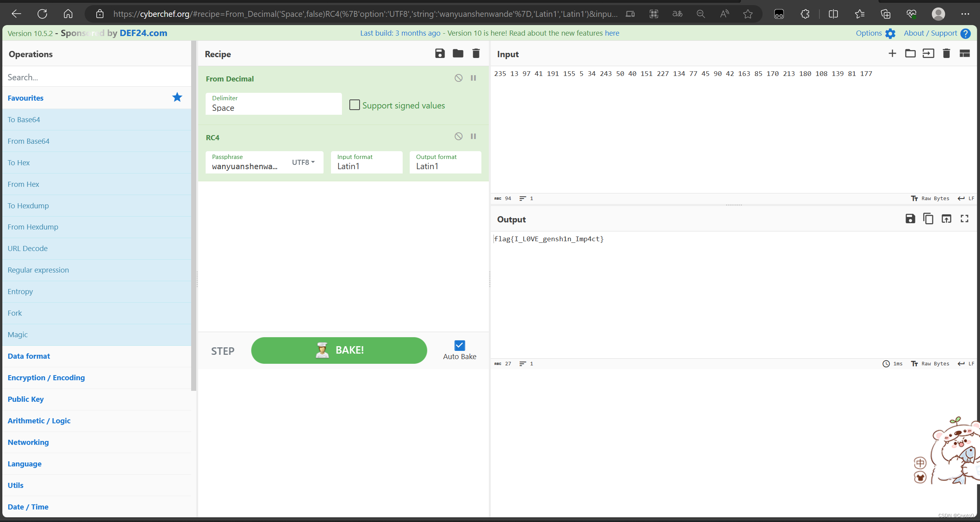The height and width of the screenshot is (522, 980).
Task: Click the save recipe icon
Action: [x=439, y=54]
